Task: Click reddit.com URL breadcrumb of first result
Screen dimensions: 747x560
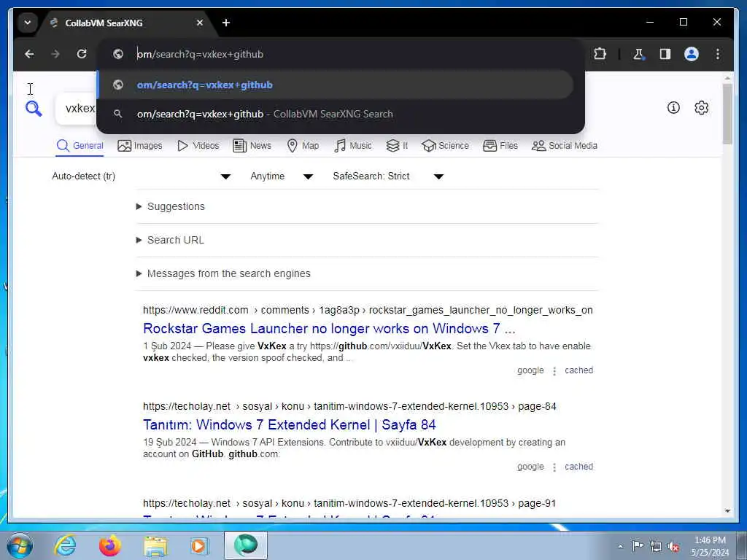Action: pos(368,310)
